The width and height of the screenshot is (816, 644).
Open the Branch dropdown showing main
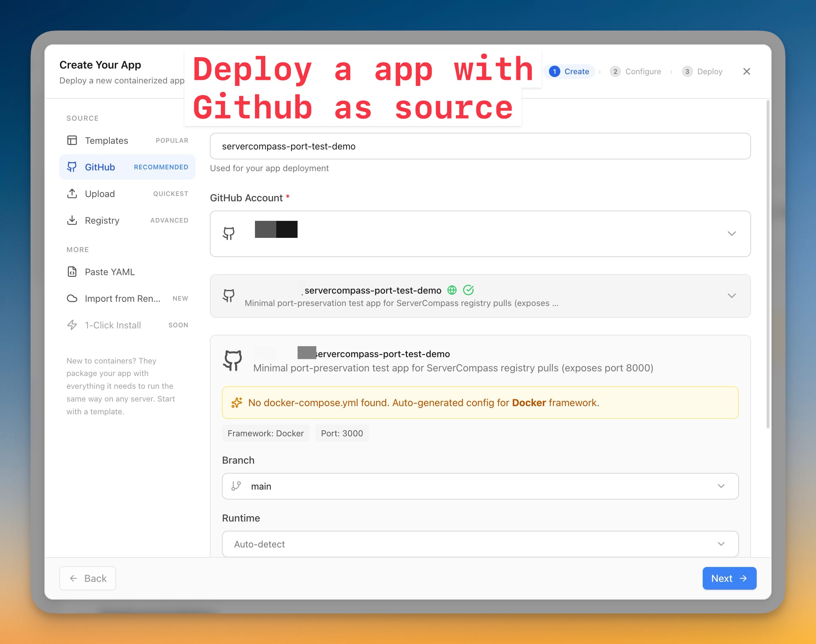coord(480,486)
